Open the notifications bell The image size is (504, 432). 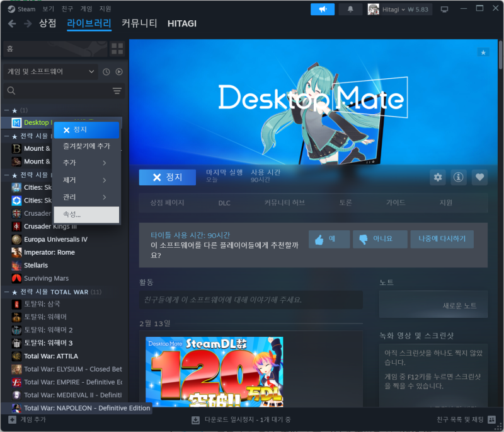click(x=350, y=9)
